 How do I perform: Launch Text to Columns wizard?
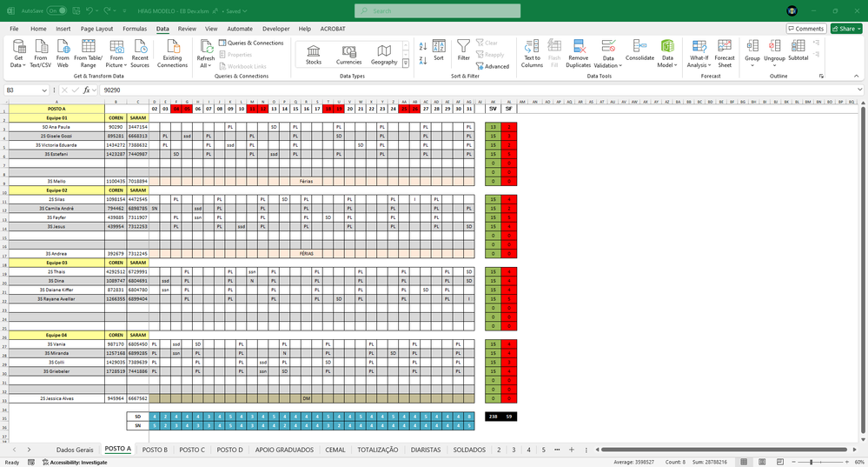tap(532, 54)
